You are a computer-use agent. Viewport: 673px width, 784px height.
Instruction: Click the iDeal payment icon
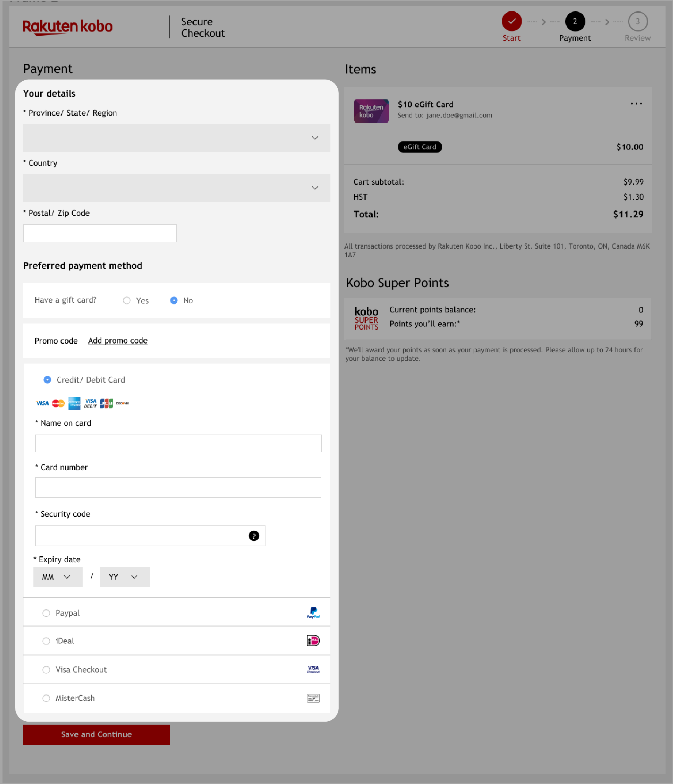[312, 640]
